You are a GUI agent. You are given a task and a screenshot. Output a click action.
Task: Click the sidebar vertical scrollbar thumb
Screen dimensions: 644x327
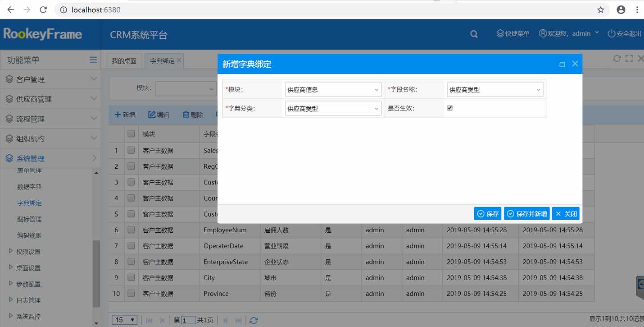pyautogui.click(x=96, y=274)
